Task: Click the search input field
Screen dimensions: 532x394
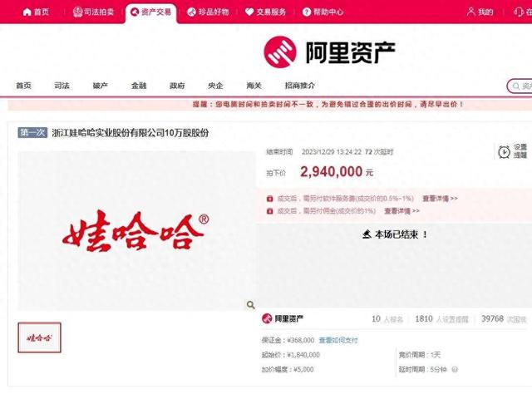Action: 521,86
